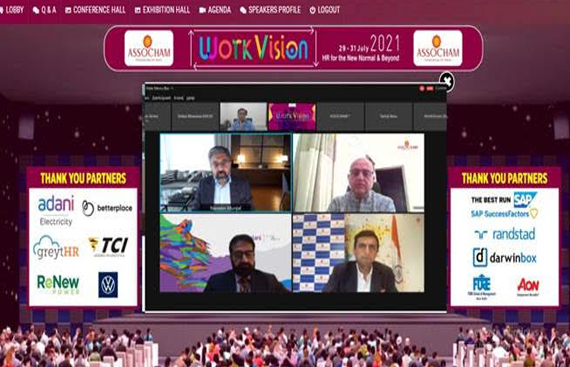Click the Volkswagen partner logo
Viewport: 570px width, 367px height.
coord(108,285)
